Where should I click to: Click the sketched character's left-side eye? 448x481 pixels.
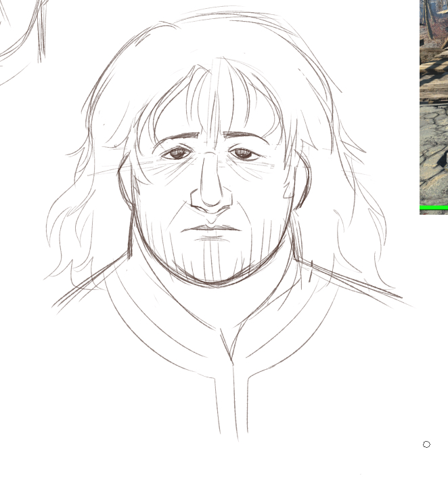178,154
